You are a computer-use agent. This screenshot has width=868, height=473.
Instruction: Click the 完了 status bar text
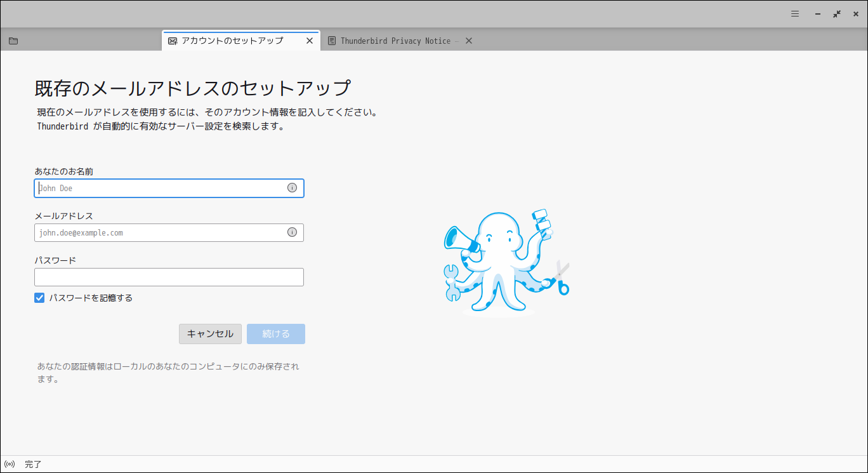pyautogui.click(x=33, y=464)
